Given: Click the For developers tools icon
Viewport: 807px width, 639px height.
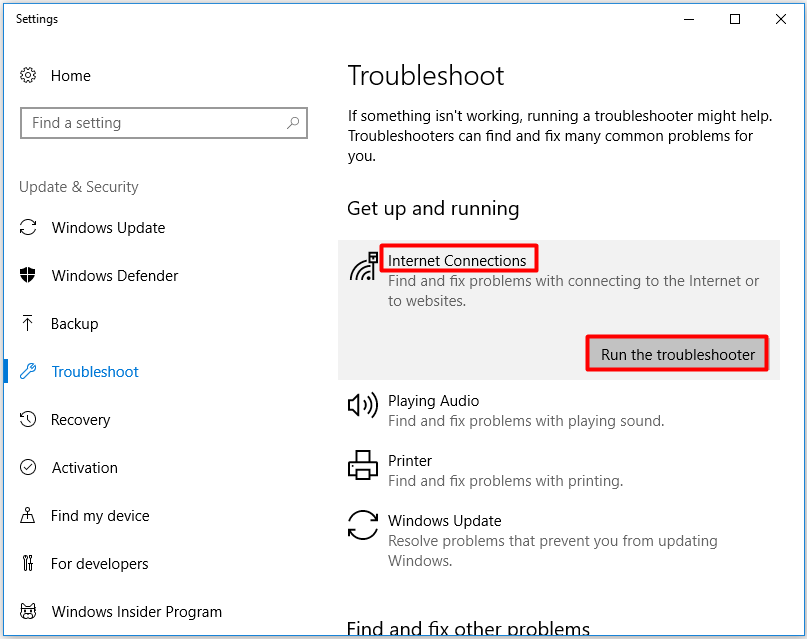Looking at the screenshot, I should [x=28, y=563].
